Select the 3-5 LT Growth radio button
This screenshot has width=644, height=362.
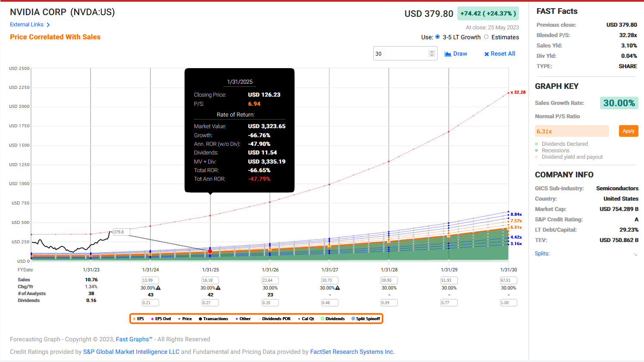click(438, 37)
